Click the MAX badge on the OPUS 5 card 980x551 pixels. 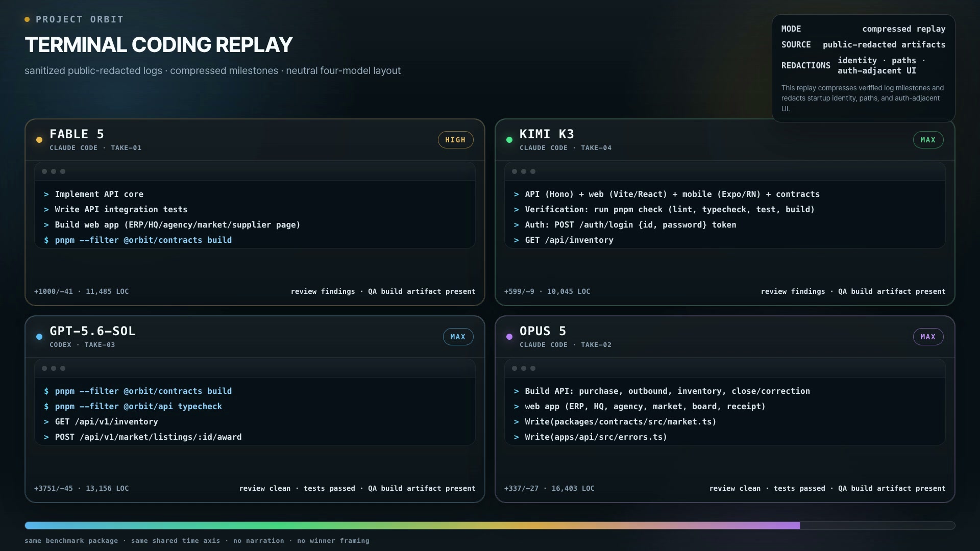(x=928, y=337)
